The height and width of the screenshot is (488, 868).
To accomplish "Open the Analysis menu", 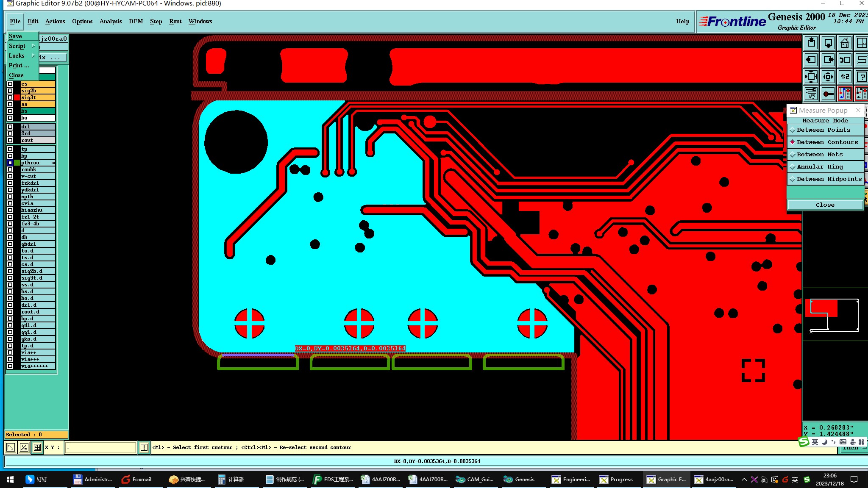I will click(111, 21).
